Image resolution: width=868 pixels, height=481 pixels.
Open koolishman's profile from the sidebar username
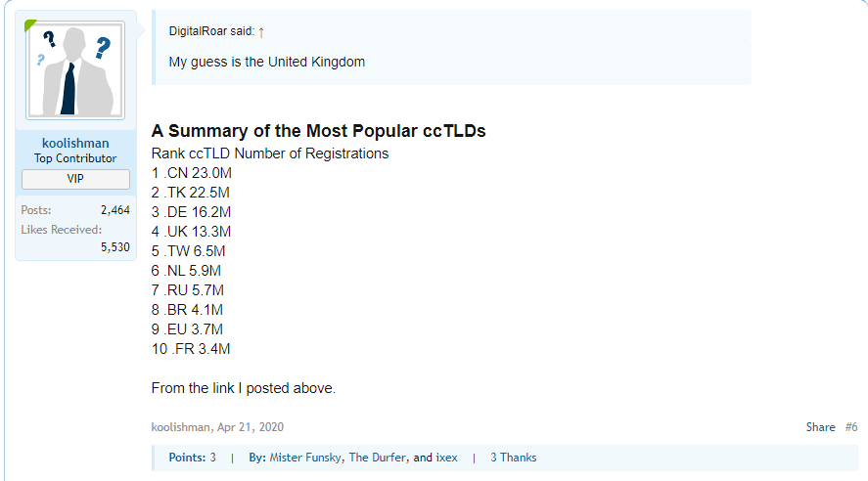tap(75, 143)
